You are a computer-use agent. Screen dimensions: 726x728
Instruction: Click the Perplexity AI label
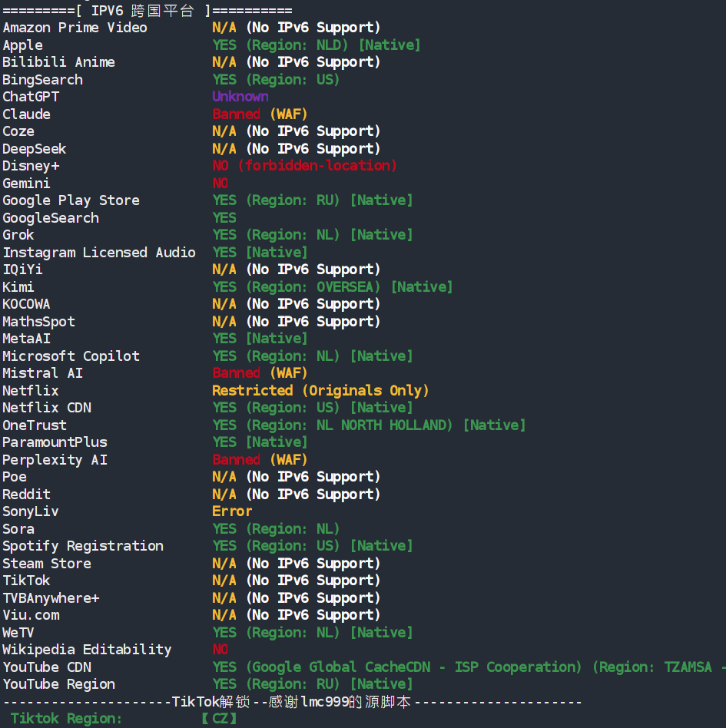[55, 460]
